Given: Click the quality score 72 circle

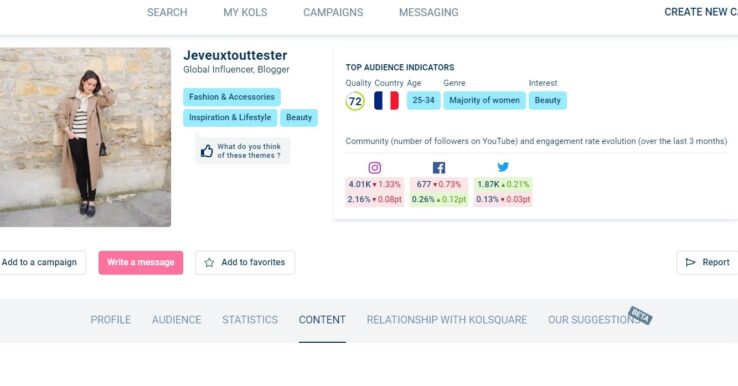Looking at the screenshot, I should [355, 101].
